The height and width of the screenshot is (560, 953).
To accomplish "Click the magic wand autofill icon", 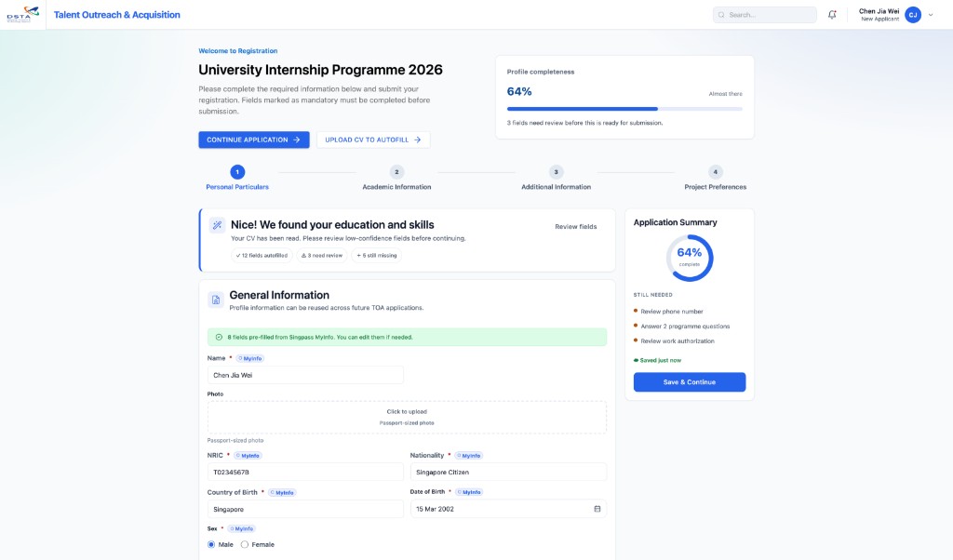I will tap(216, 225).
